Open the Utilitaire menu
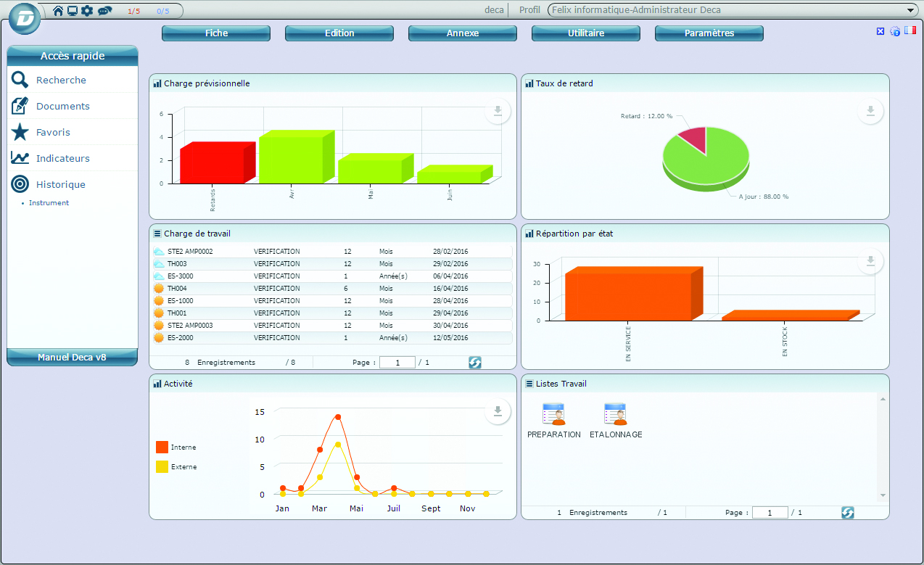This screenshot has width=924, height=565. tap(586, 33)
